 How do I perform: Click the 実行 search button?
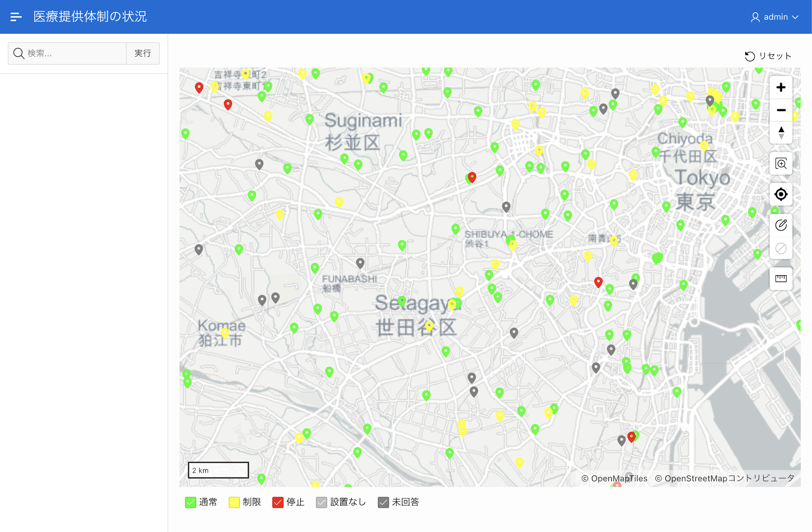coord(143,54)
